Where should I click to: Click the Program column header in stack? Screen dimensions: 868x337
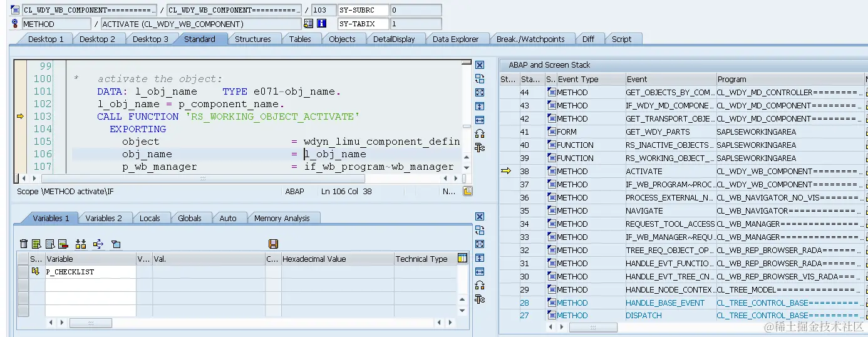(790, 80)
